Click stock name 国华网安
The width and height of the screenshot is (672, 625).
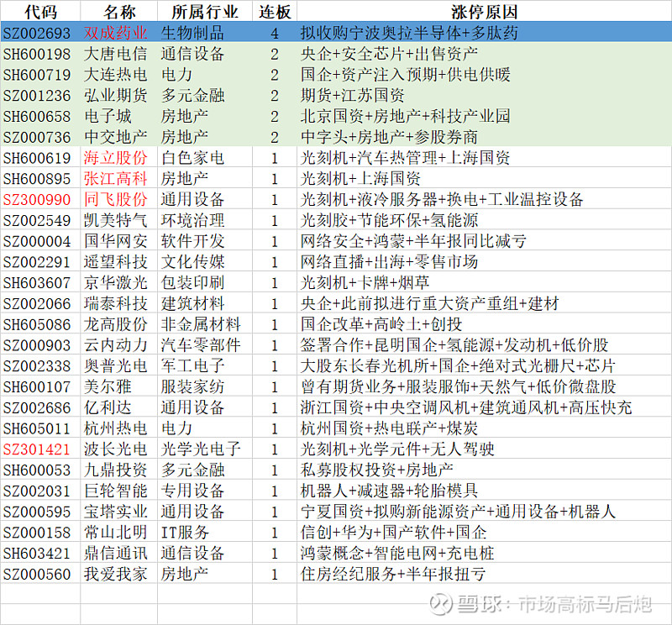116,241
